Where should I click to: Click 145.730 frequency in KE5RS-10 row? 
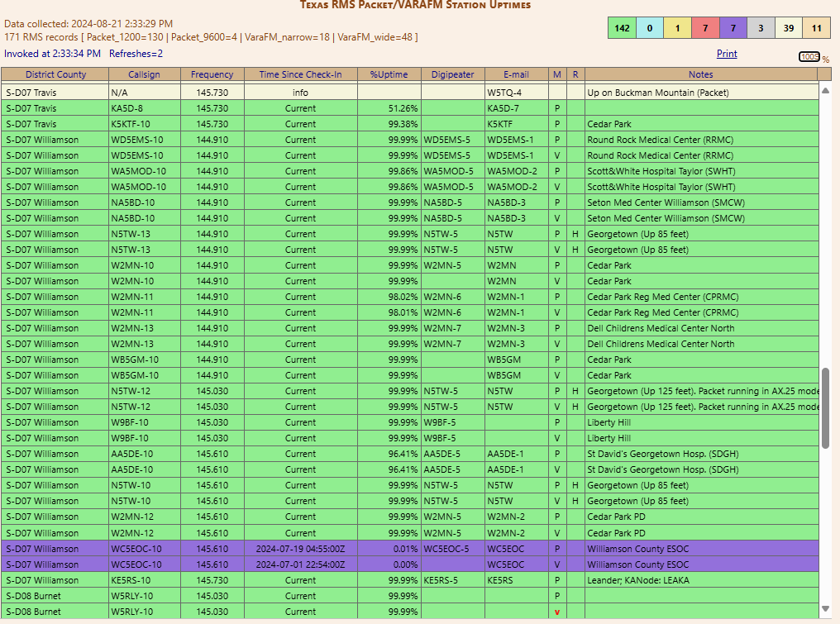[x=212, y=580]
